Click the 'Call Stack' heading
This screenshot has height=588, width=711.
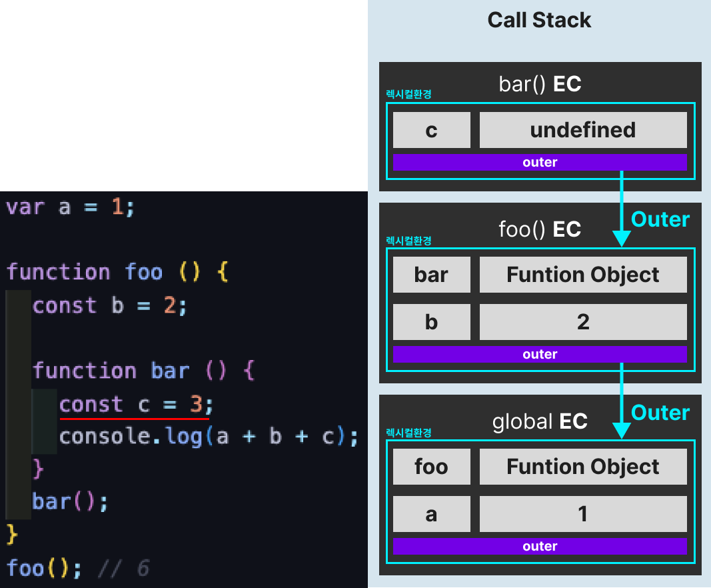click(x=539, y=21)
